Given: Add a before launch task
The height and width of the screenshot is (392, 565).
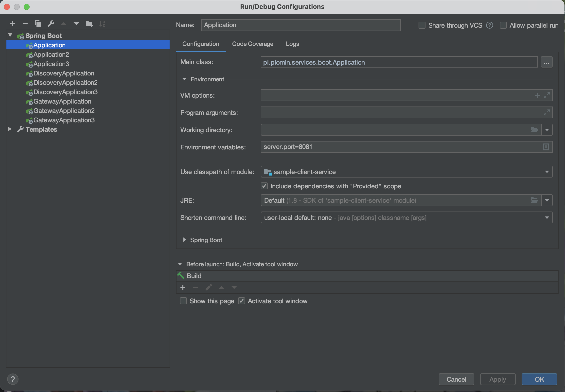Looking at the screenshot, I should 183,287.
